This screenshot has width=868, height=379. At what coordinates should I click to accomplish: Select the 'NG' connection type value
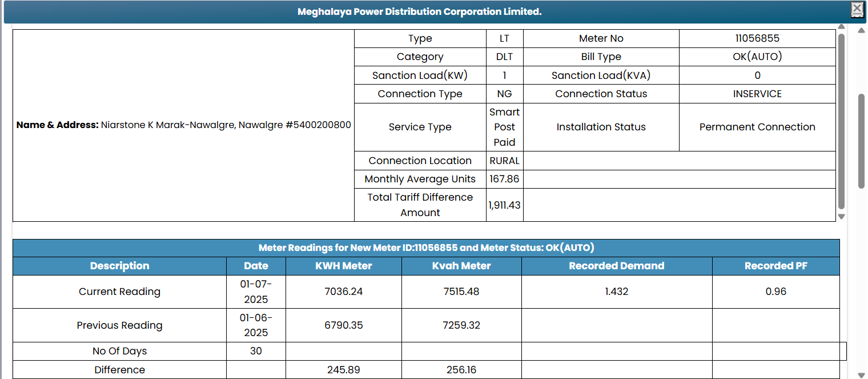[x=504, y=94]
